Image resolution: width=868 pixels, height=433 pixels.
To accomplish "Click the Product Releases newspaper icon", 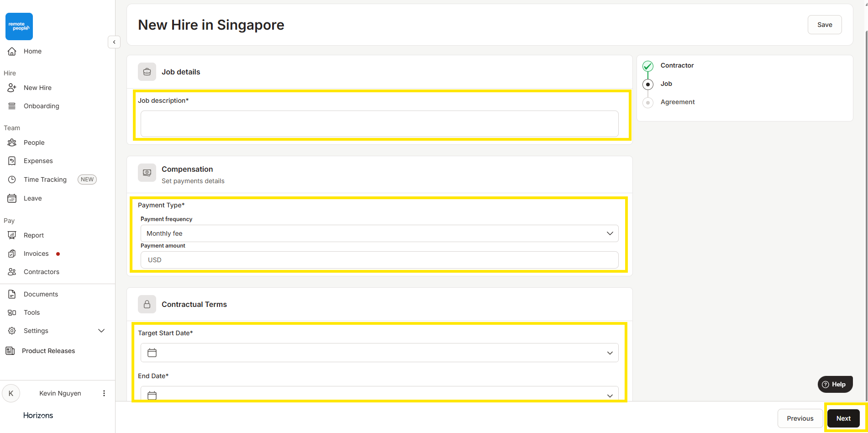I will (x=10, y=351).
